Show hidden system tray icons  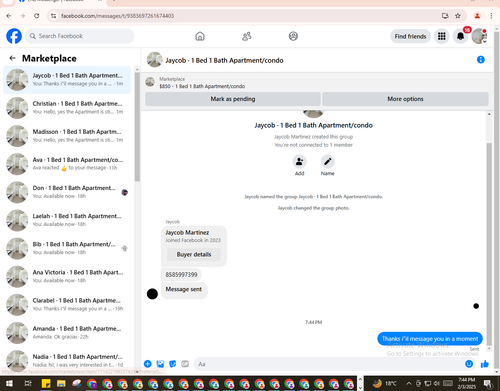coord(409,383)
